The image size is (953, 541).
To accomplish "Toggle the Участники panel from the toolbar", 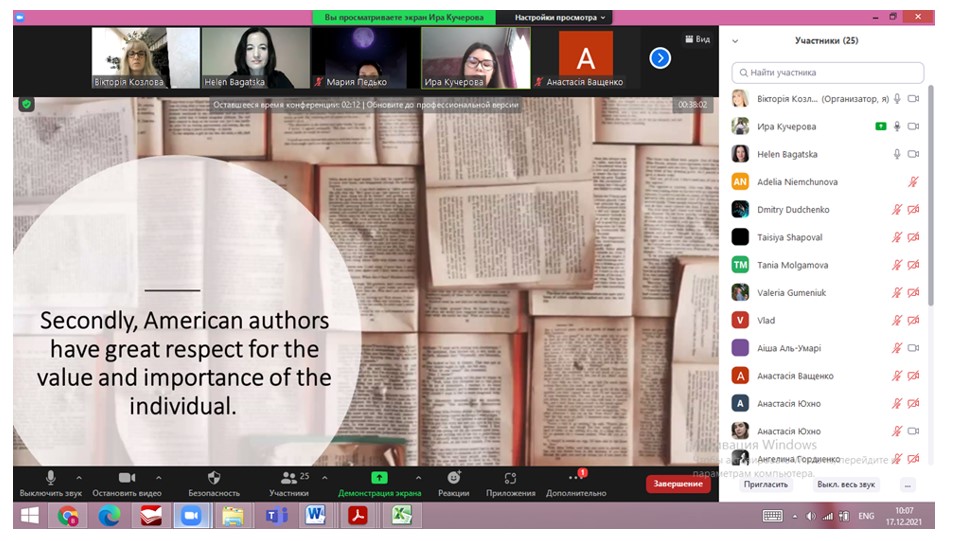I will 289,478.
